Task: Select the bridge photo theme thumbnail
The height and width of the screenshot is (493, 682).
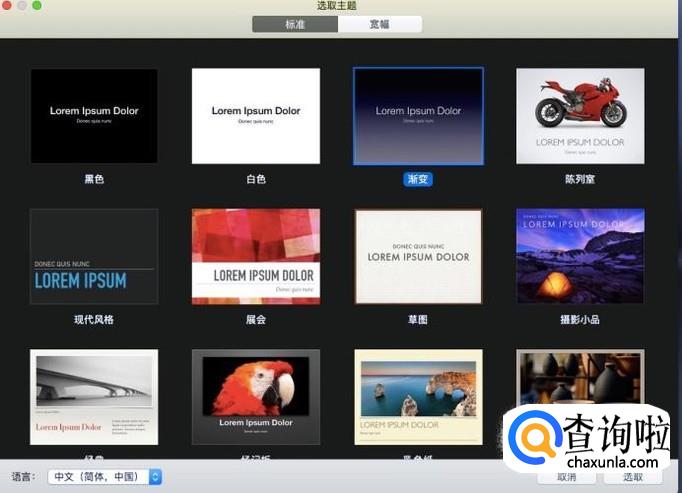Action: (94, 396)
